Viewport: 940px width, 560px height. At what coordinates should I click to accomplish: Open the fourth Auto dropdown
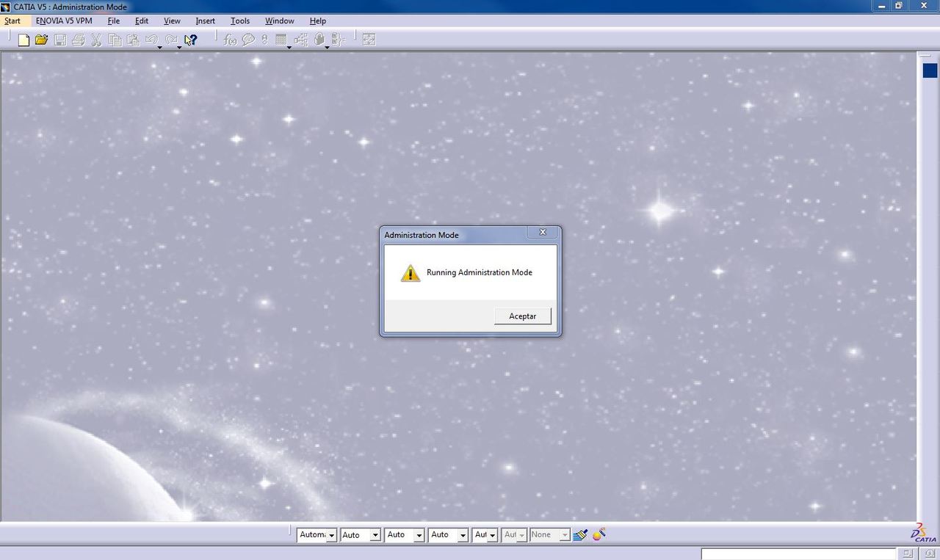click(x=463, y=536)
